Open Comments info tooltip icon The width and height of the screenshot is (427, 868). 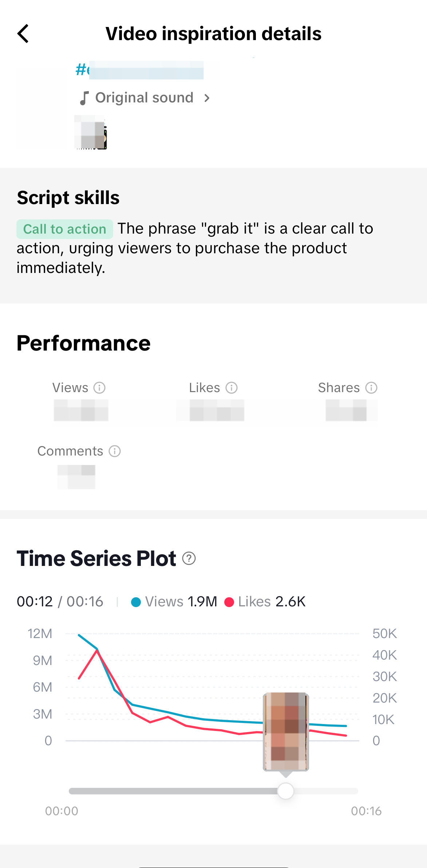(x=115, y=451)
